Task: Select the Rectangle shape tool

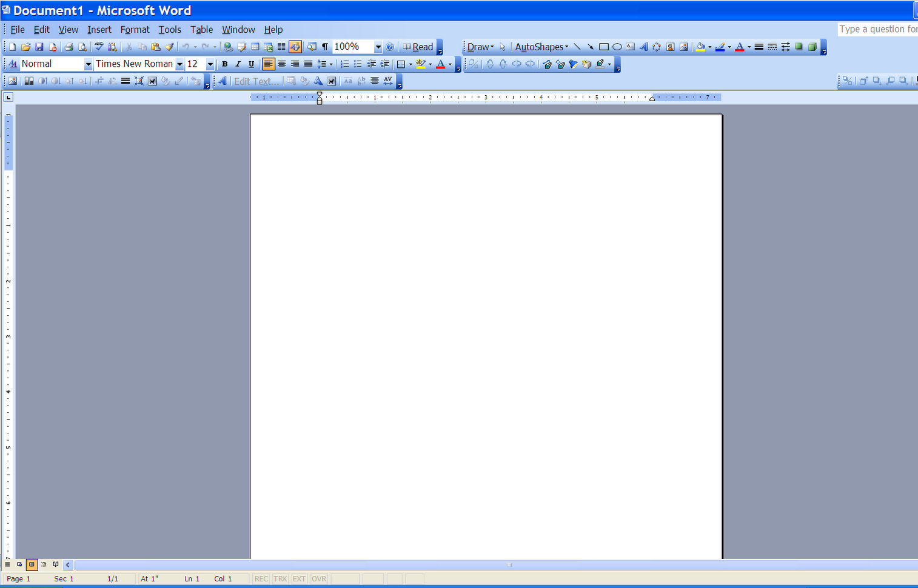Action: 604,47
